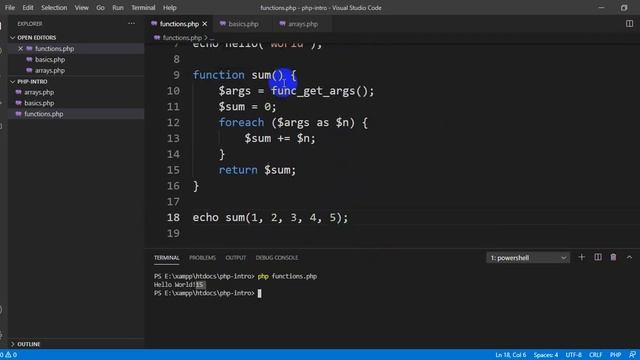Open the View menu

(81, 8)
